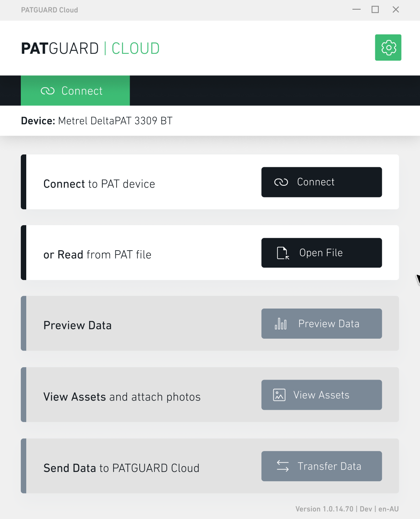Screen dimensions: 420x519
Task: Click the bar chart icon on Preview Data
Action: tap(281, 324)
